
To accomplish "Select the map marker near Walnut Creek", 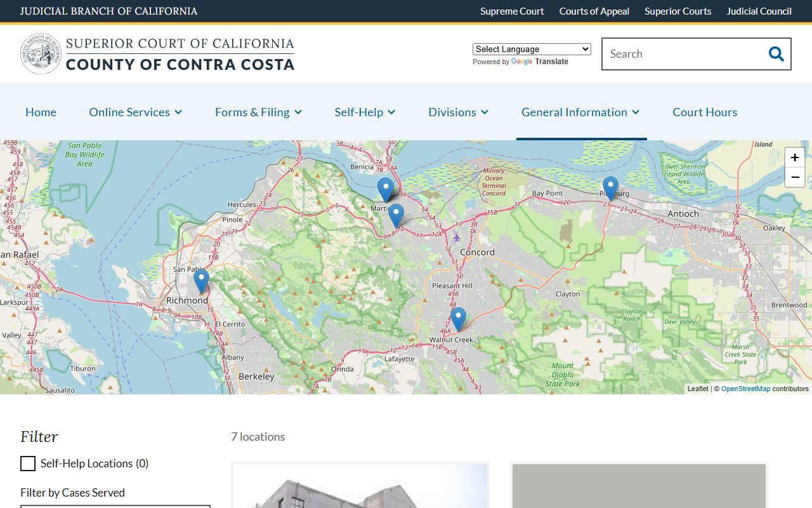I will click(458, 319).
